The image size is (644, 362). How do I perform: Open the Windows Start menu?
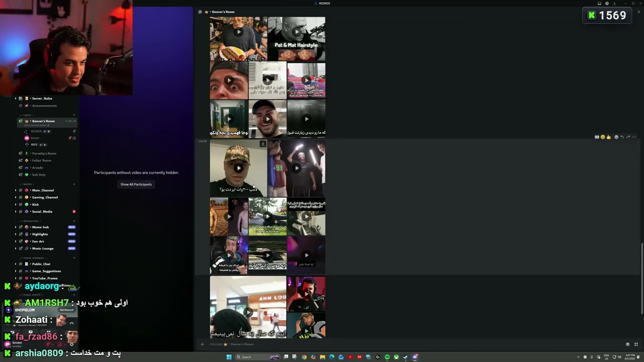pos(229,357)
